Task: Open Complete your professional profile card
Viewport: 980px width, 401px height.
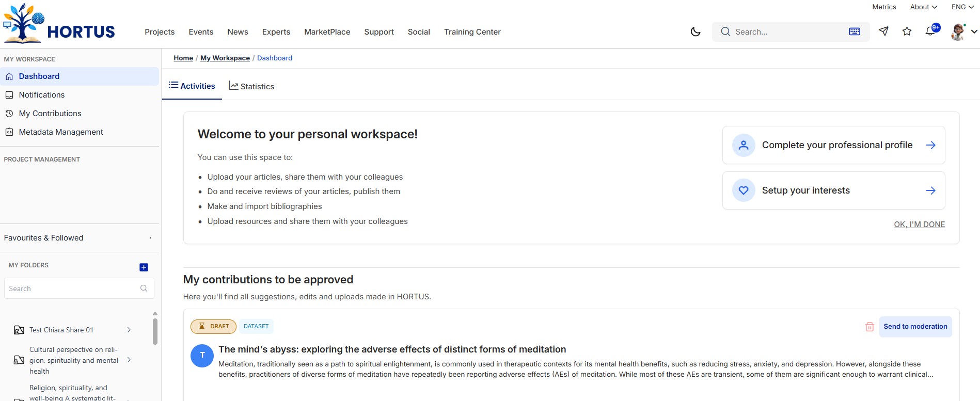Action: 834,145
